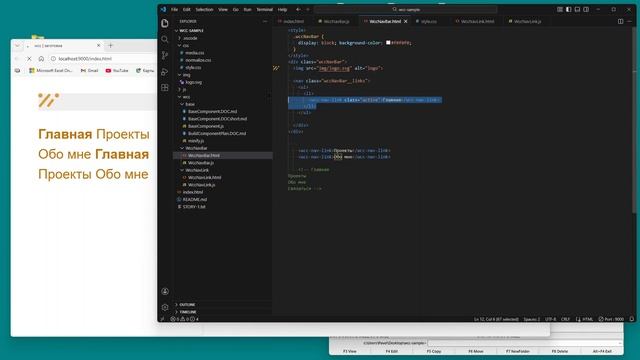
Task: Stop loading the page in the browser
Action: 29,59
